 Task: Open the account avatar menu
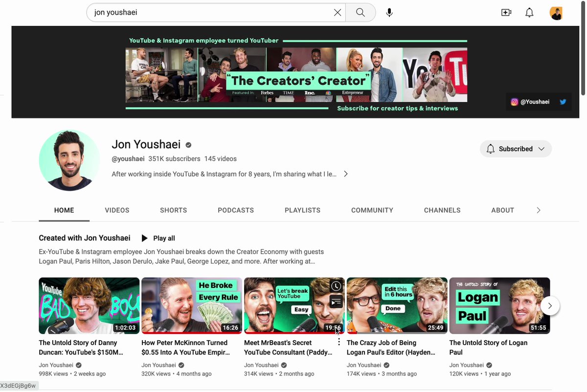coord(556,13)
